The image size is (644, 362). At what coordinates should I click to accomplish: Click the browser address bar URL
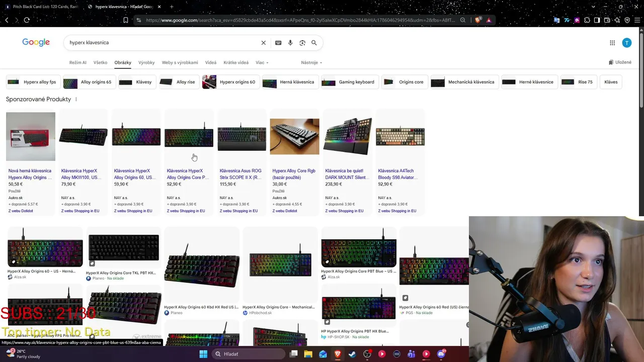(x=299, y=20)
